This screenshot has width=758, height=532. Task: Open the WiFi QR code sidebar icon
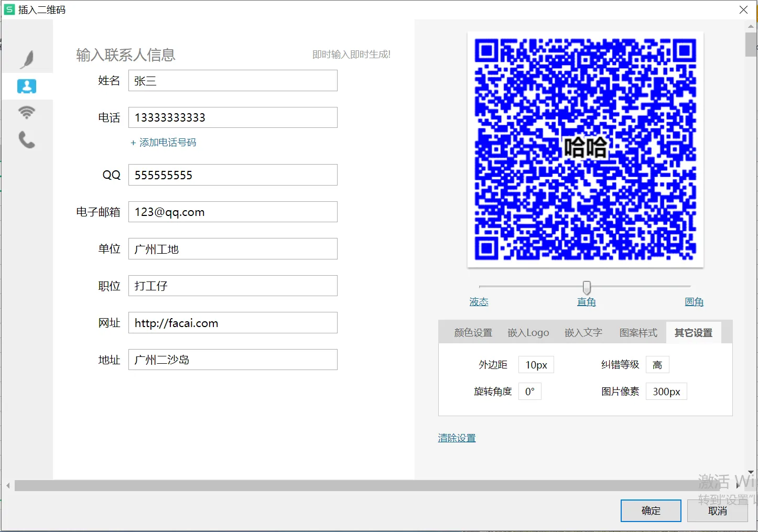(27, 112)
